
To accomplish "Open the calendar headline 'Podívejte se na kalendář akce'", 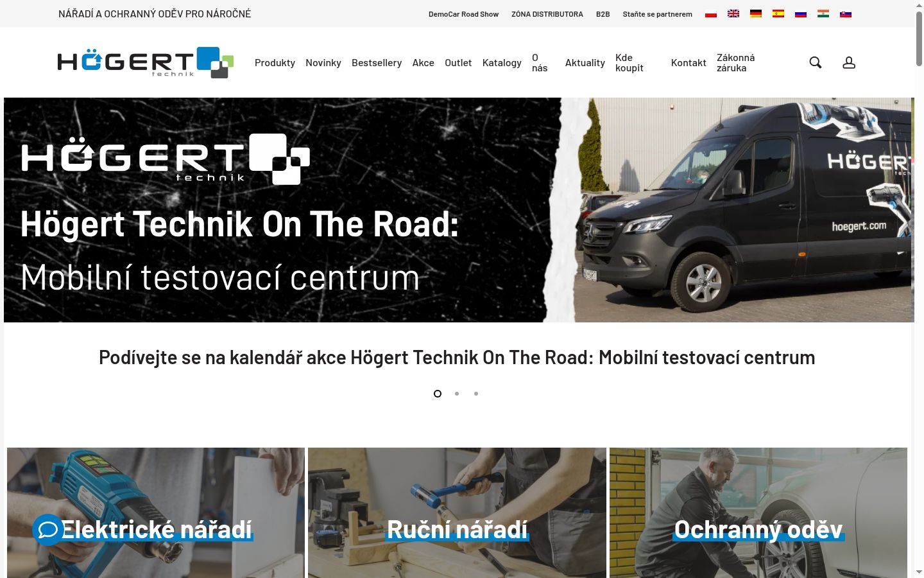I will (457, 357).
